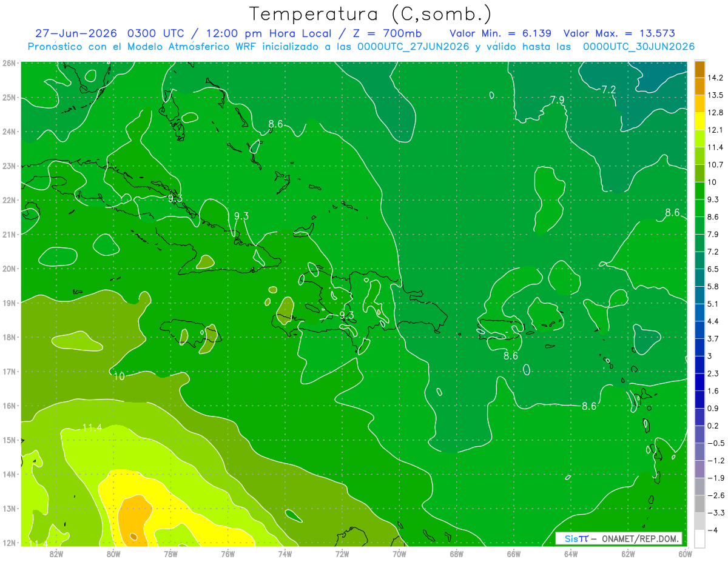Click the "24N" latitude axis label

(x=8, y=132)
